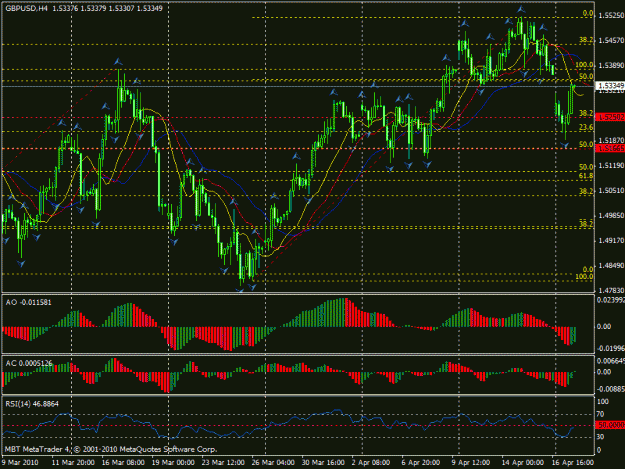Select the RSI scale value 100
Screen dimensions: 625x469
(x=603, y=402)
